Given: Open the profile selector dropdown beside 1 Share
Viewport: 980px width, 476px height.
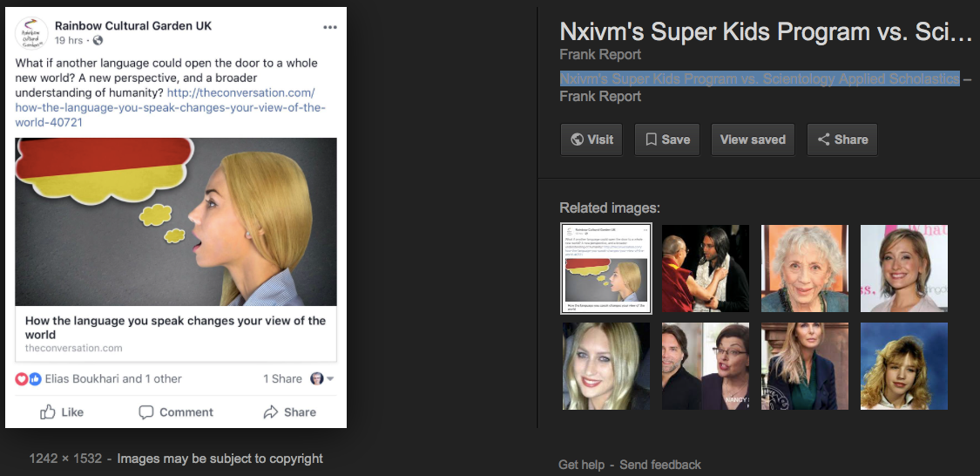Looking at the screenshot, I should click(x=322, y=379).
